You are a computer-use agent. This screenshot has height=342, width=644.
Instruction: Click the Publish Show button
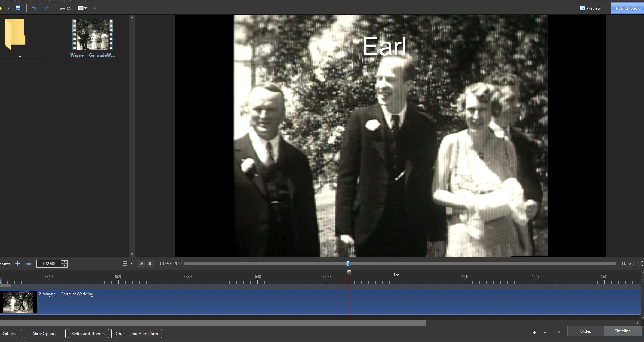pyautogui.click(x=628, y=8)
